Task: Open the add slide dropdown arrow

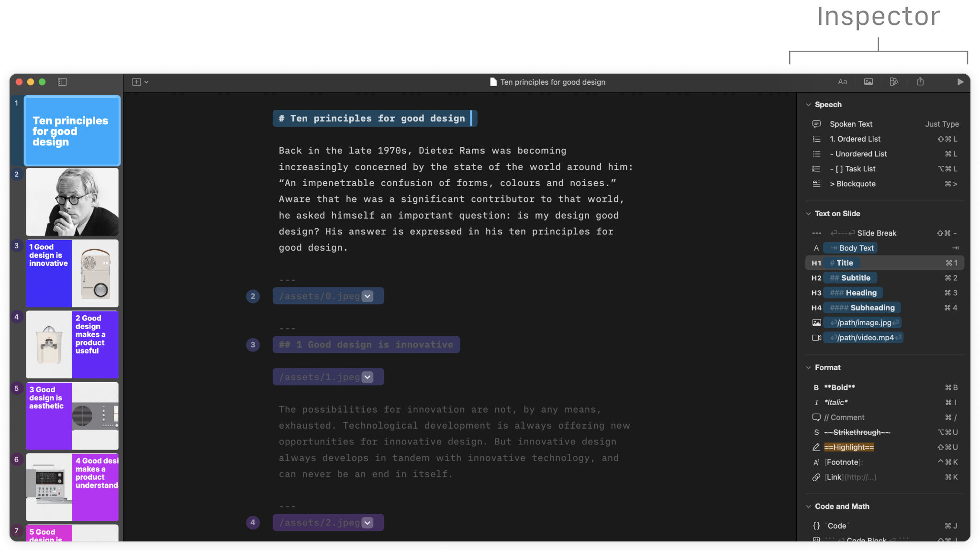Action: coord(146,82)
